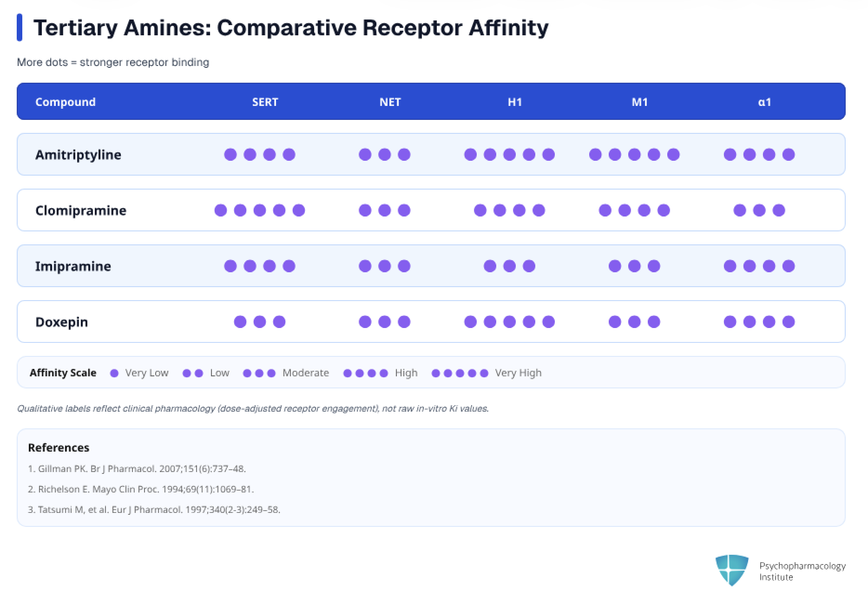Click Clomipramine's SERT affinity dots

click(x=259, y=210)
